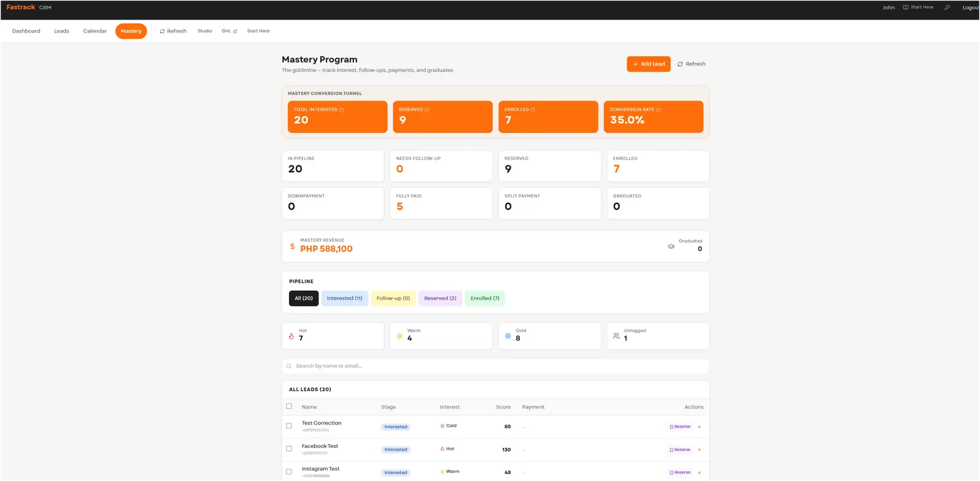The width and height of the screenshot is (980, 481).
Task: Select the All (20) pipeline filter
Action: 304,298
